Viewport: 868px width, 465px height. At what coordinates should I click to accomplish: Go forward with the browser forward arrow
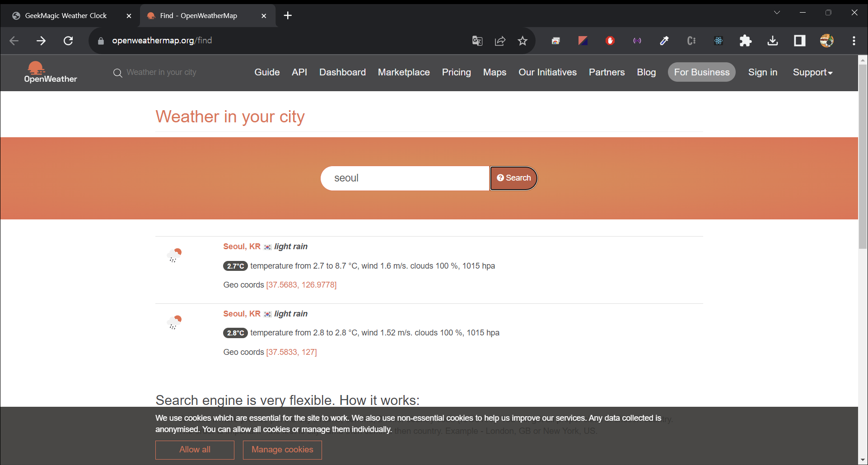pos(41,41)
